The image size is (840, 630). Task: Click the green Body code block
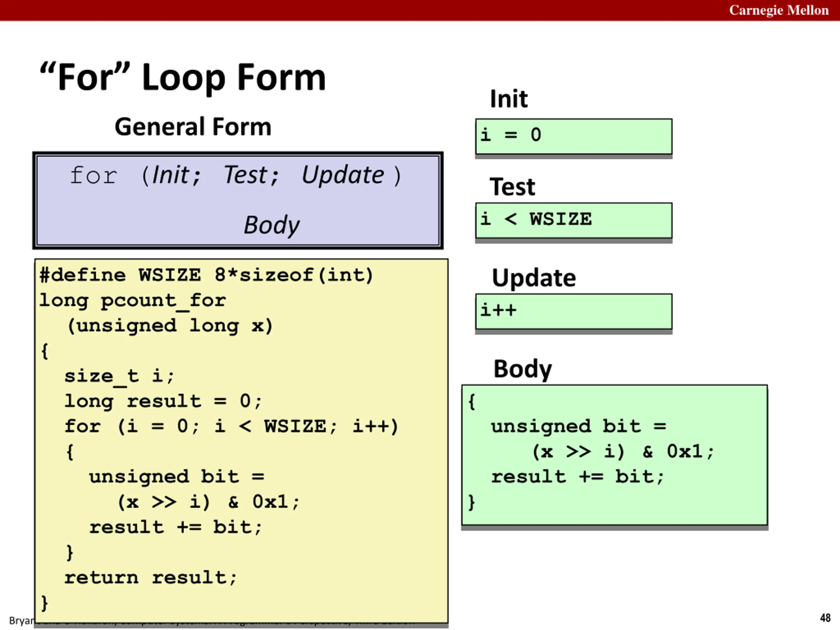[x=615, y=455]
